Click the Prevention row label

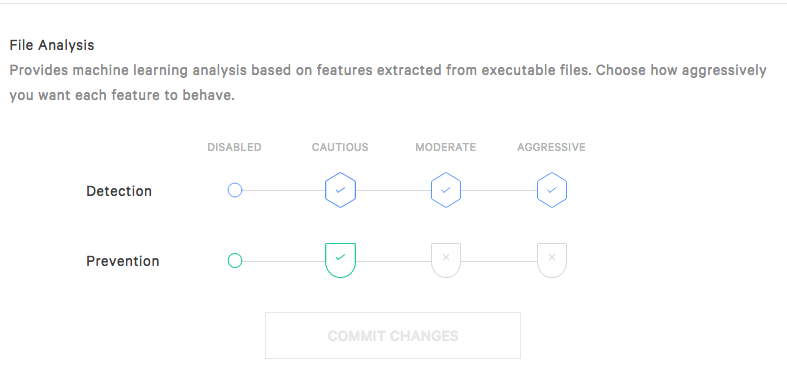[x=123, y=261]
